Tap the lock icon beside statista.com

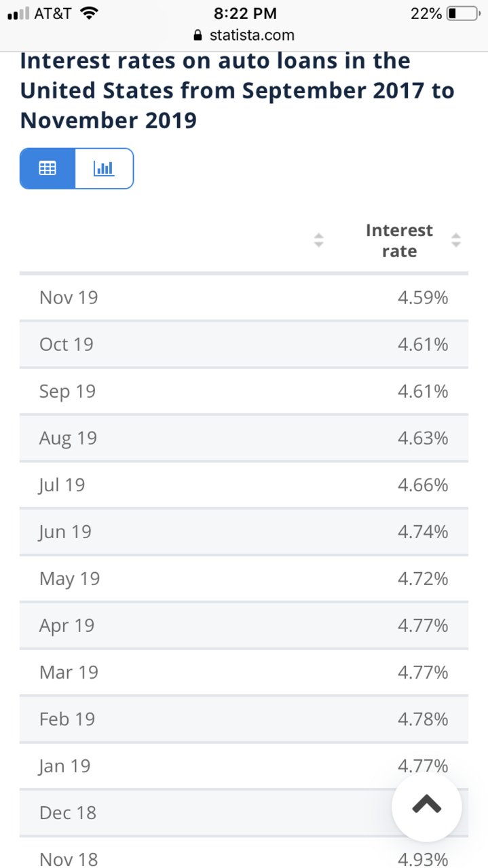tap(198, 35)
